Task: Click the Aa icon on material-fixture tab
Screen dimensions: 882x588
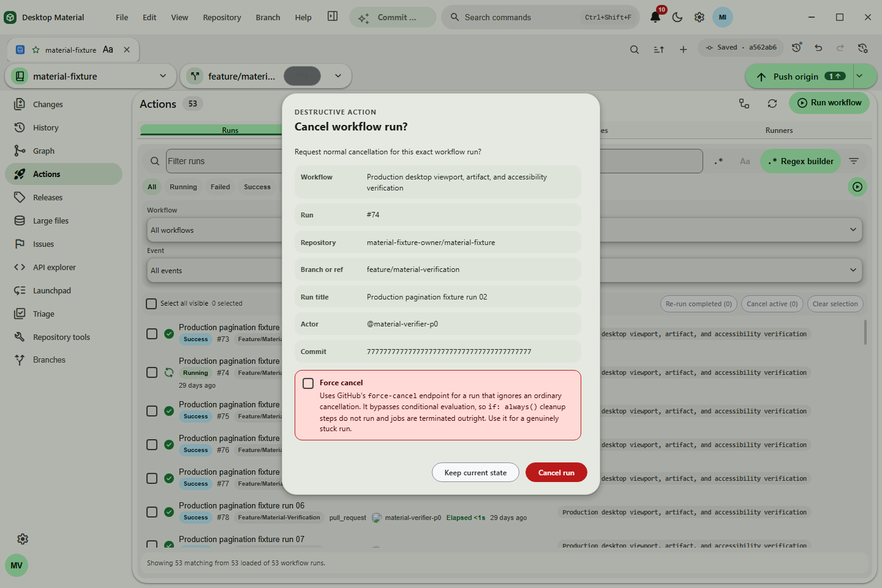Action: click(108, 50)
